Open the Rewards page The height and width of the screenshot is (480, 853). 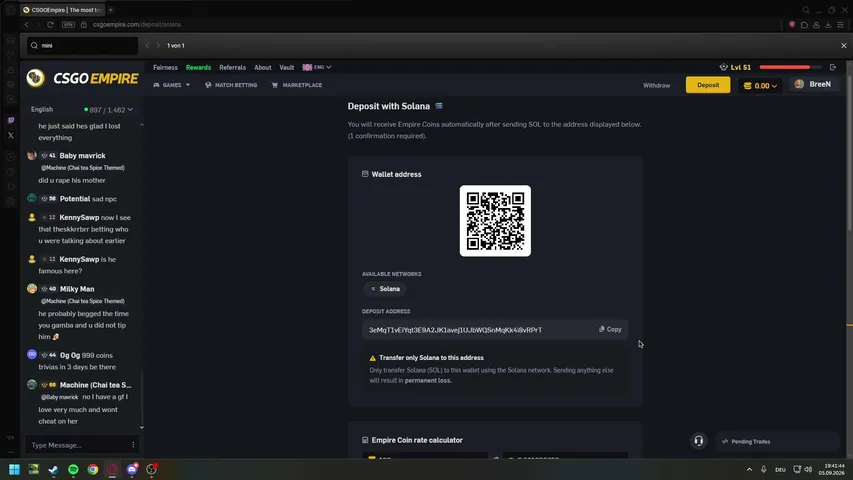pos(198,67)
